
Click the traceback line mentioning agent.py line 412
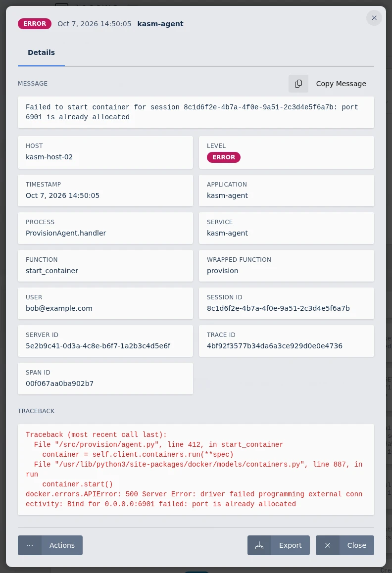[x=158, y=445]
